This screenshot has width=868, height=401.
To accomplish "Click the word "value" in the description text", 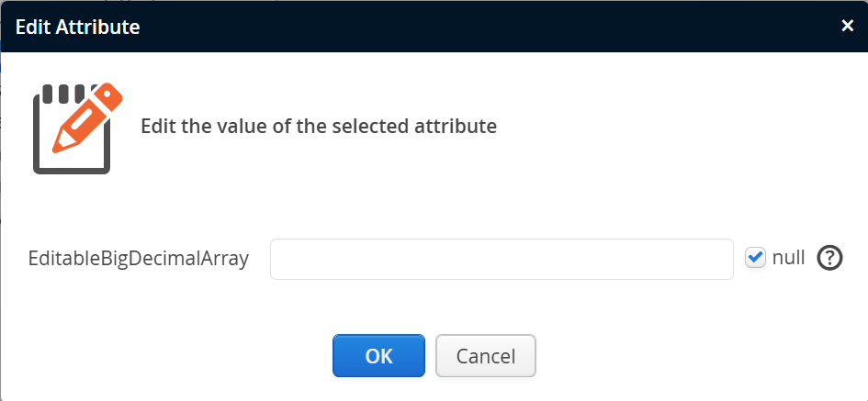I will point(242,126).
